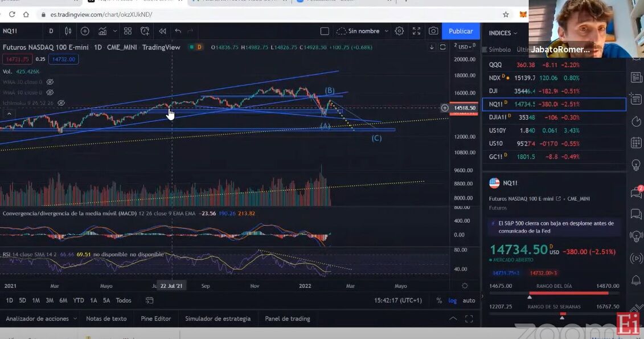Image resolution: width=644 pixels, height=339 pixels.
Task: Select 5A time range
Action: pyautogui.click(x=106, y=300)
